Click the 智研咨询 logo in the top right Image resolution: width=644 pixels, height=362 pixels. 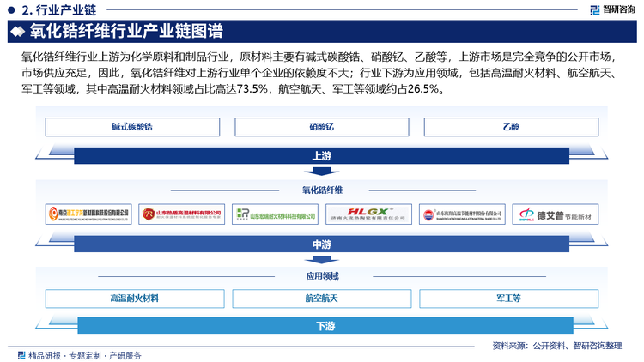611,9
